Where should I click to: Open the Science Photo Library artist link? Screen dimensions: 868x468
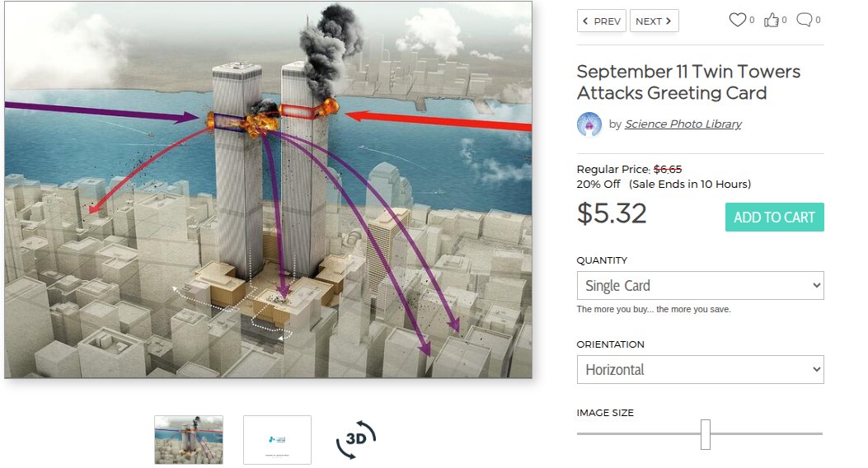coord(683,124)
